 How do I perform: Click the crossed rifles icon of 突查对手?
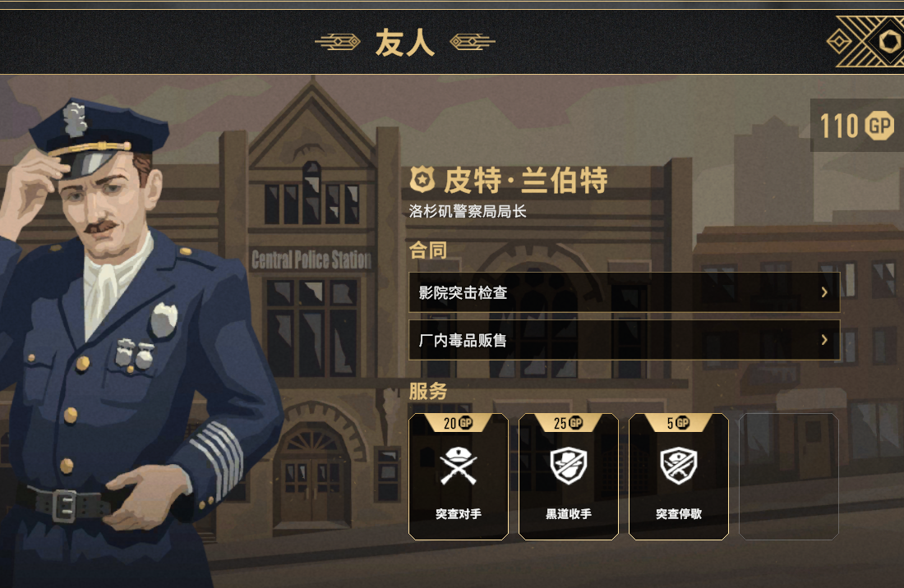pos(459,466)
